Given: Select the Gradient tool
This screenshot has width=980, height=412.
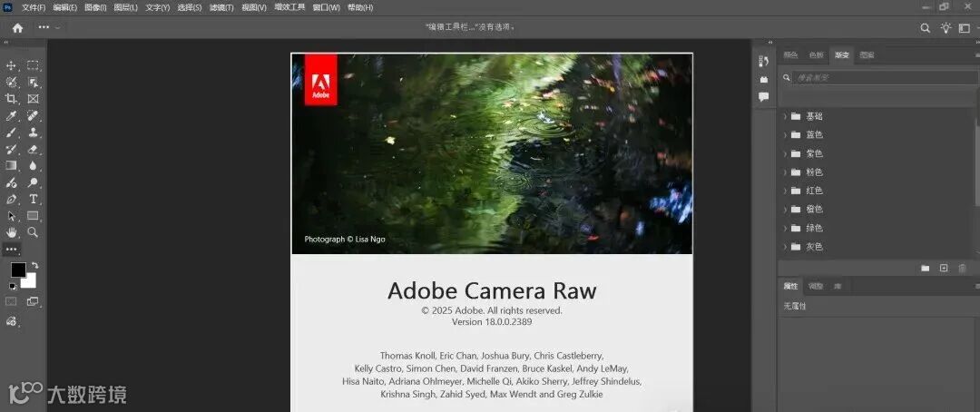Looking at the screenshot, I should coord(11,166).
